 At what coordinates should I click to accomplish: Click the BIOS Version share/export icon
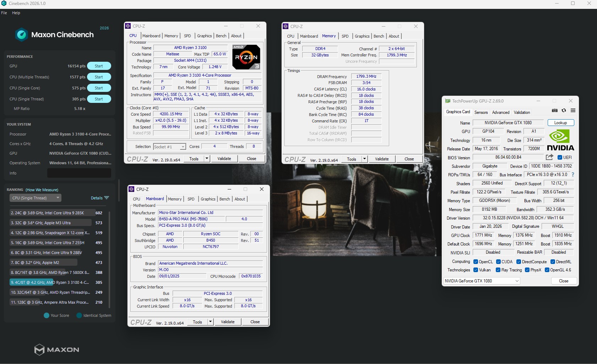pyautogui.click(x=550, y=157)
